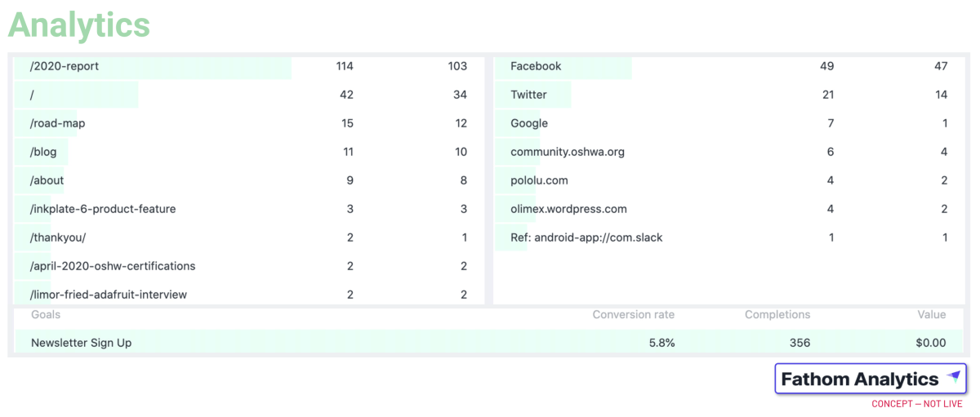Click Twitter's 14 uniques count
Screen dimensions: 980x417
pos(942,95)
